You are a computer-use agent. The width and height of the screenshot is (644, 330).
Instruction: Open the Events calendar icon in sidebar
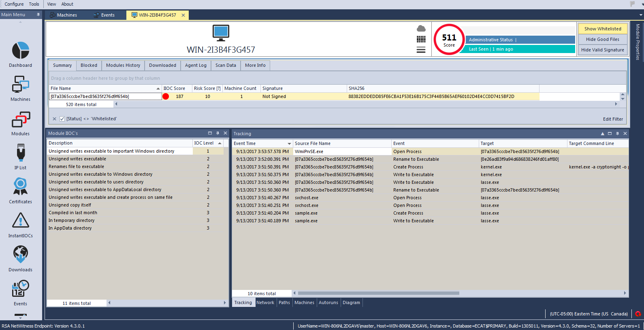click(20, 289)
